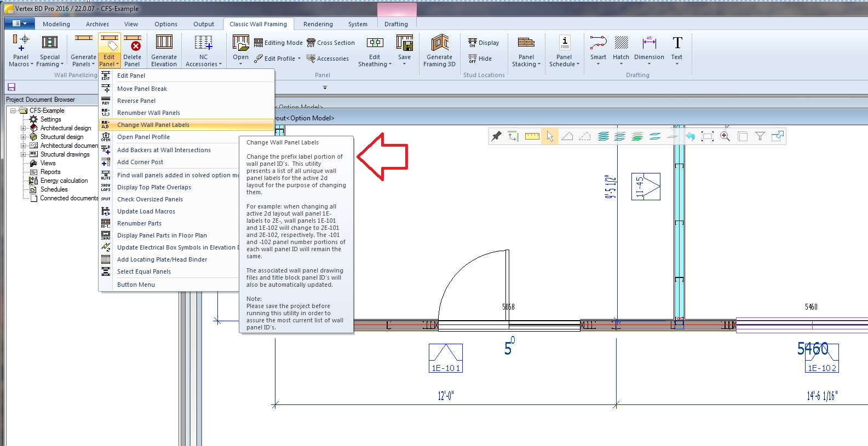Click the funnel filter icon

point(760,136)
